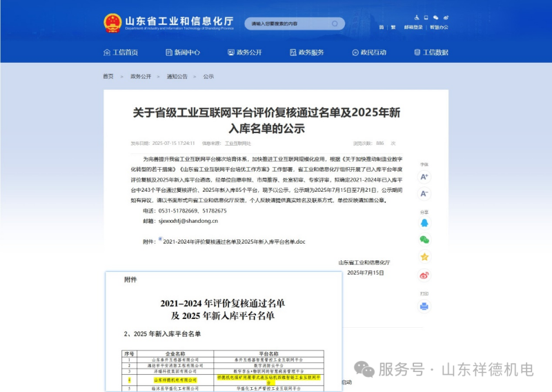Click the Shandong department emblem logo

click(112, 23)
